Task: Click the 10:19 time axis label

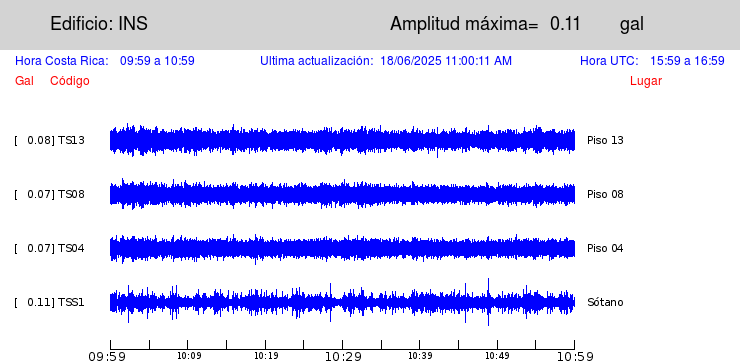Action: (x=266, y=355)
